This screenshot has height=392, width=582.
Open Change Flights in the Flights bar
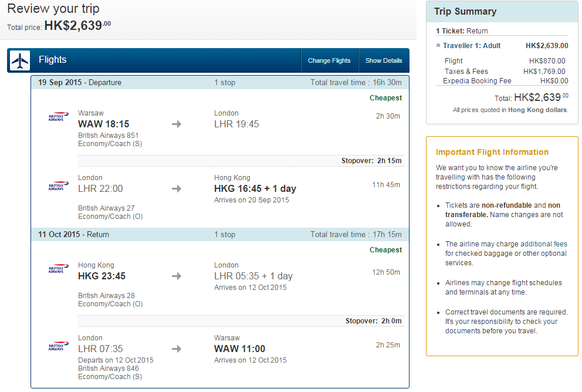pos(329,60)
